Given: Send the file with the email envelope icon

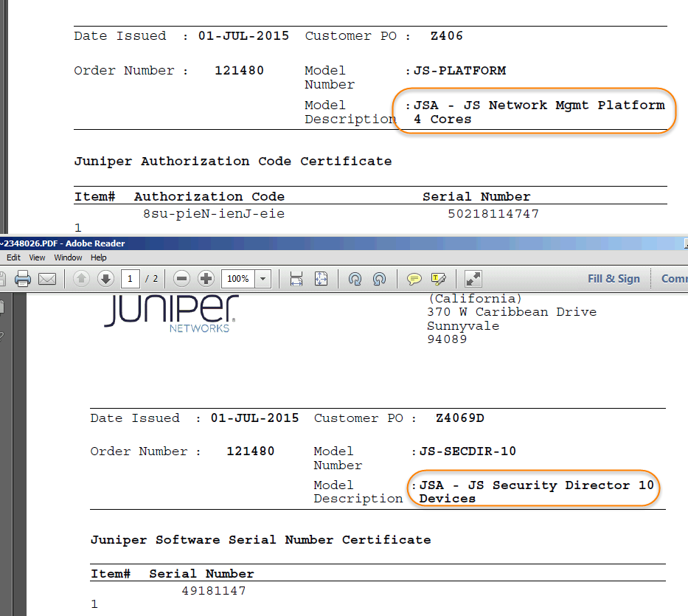Looking at the screenshot, I should [47, 279].
